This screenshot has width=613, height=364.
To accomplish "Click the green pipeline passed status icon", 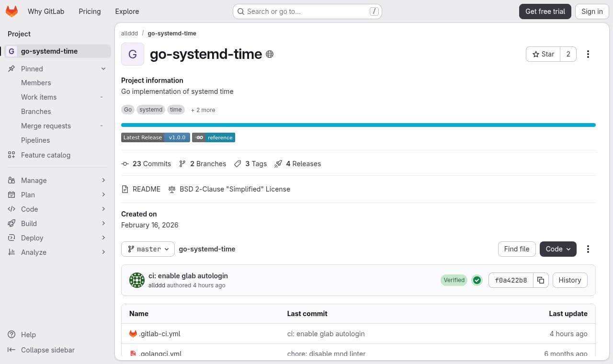I will pos(477,280).
